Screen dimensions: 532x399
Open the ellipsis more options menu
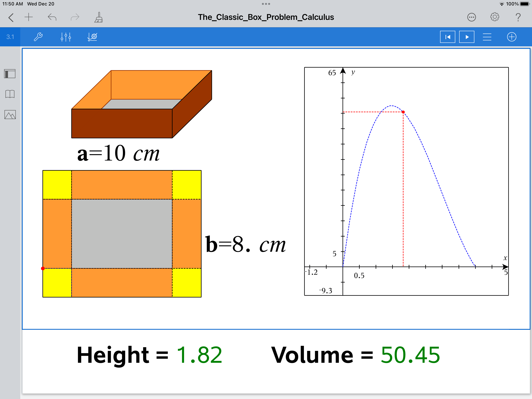(471, 17)
